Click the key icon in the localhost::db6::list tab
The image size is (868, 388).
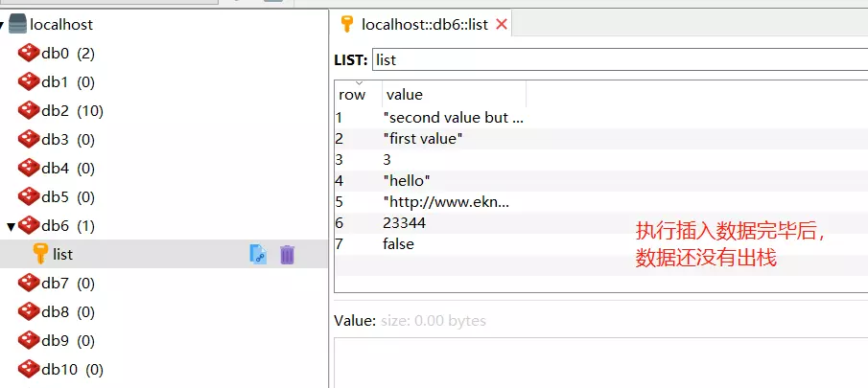(x=347, y=24)
